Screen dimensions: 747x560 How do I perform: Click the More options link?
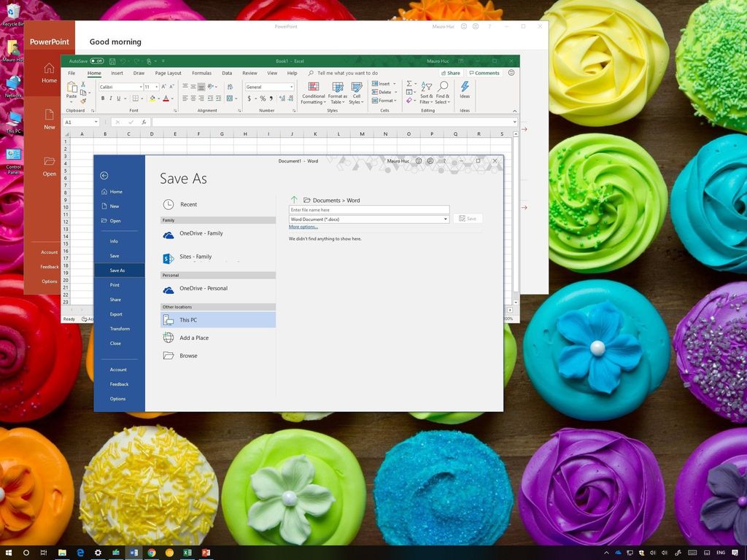click(303, 227)
